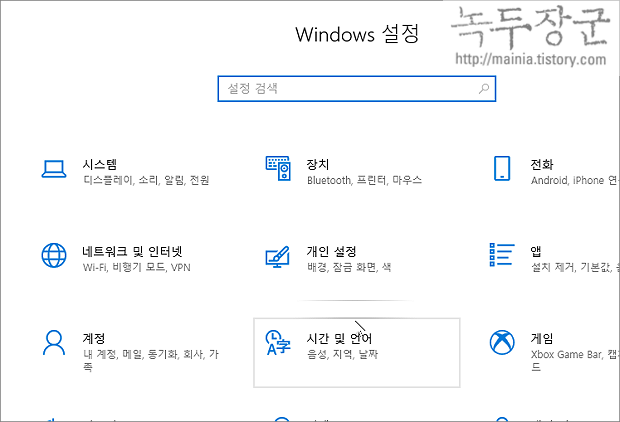This screenshot has width=620, height=422.
Task: Open the 시간 및 언어 title
Action: pyautogui.click(x=339, y=338)
